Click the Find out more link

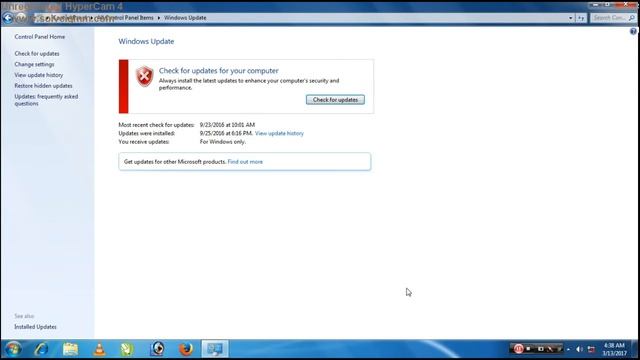click(245, 162)
